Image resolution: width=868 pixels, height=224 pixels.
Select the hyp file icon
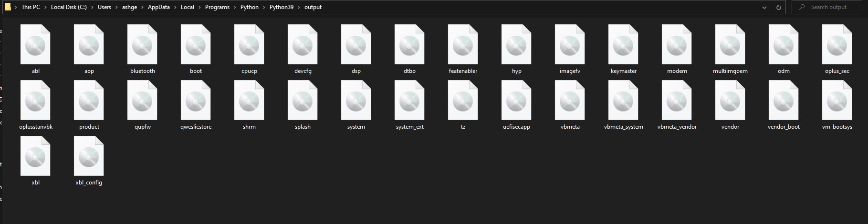coord(516,45)
